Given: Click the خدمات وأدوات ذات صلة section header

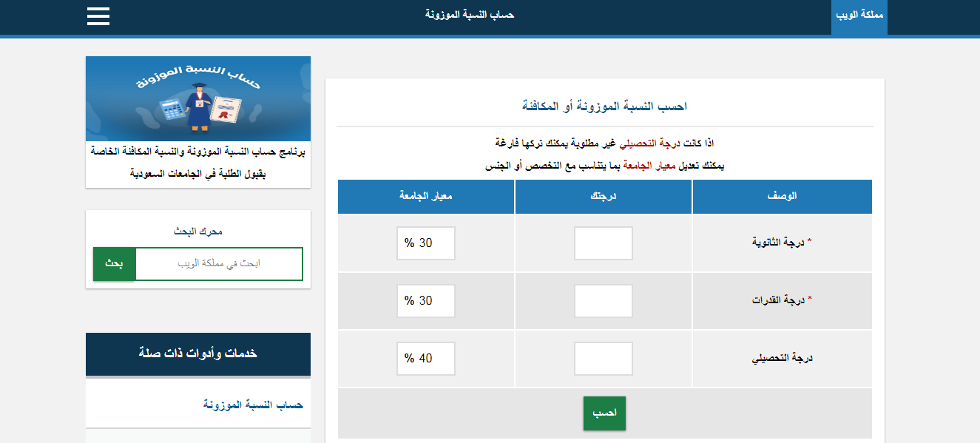Looking at the screenshot, I should point(198,354).
